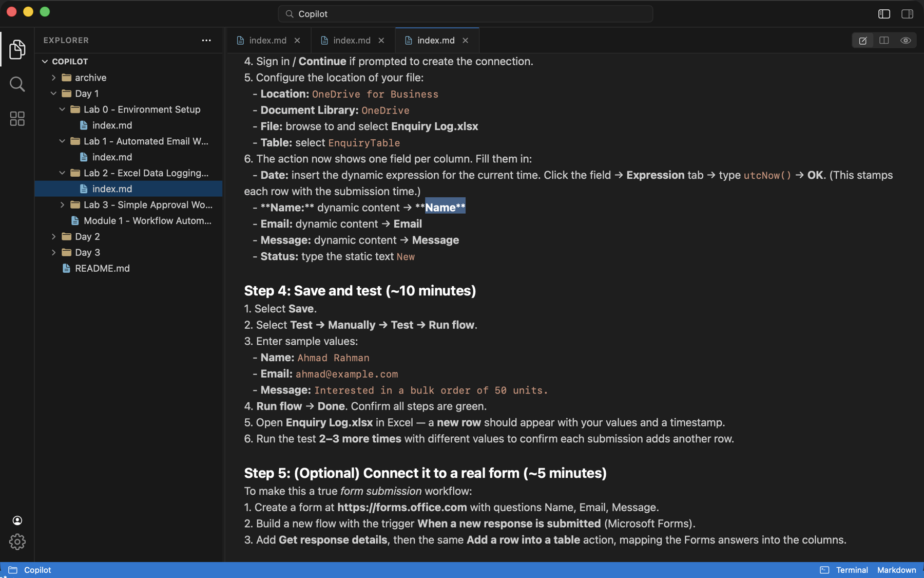
Task: Open Module 1 - Workflow Autom... file
Action: (x=128, y=221)
